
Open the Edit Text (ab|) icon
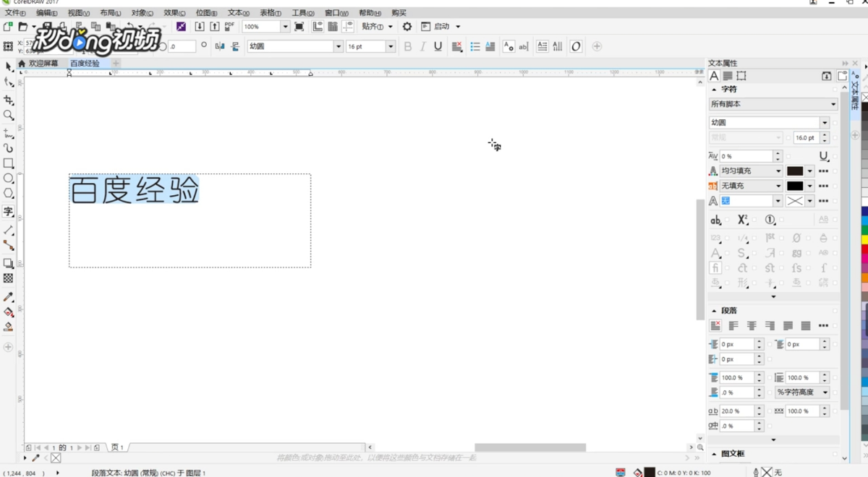pos(524,46)
